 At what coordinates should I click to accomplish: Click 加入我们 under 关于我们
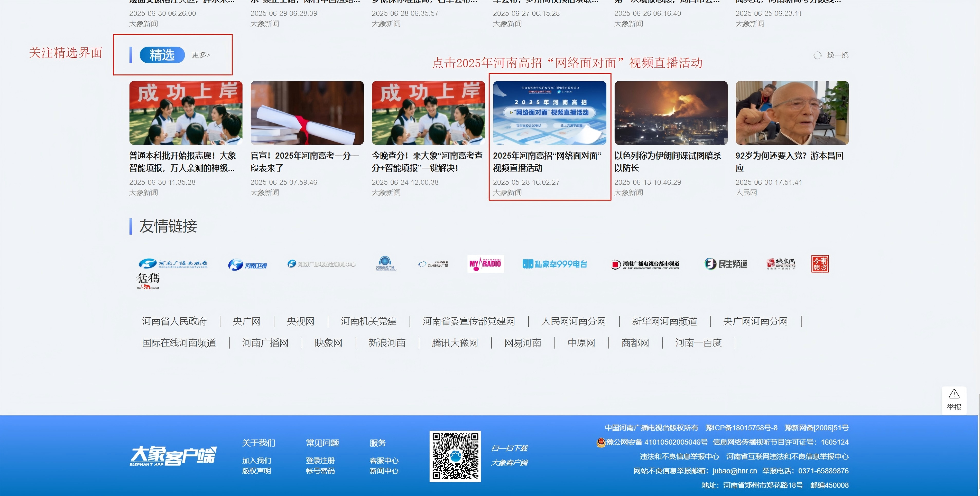[256, 461]
